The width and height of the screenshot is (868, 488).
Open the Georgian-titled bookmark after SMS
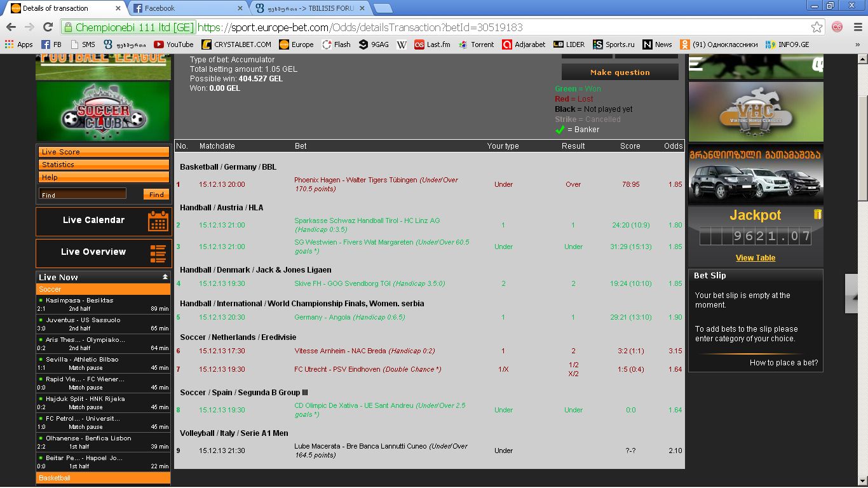tap(125, 44)
